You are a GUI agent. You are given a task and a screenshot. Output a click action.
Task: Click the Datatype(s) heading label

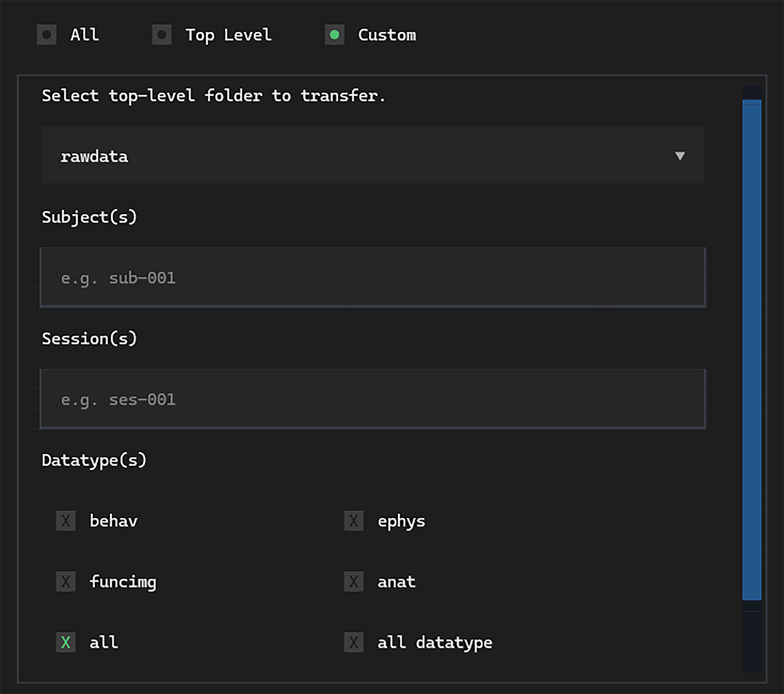pos(94,460)
